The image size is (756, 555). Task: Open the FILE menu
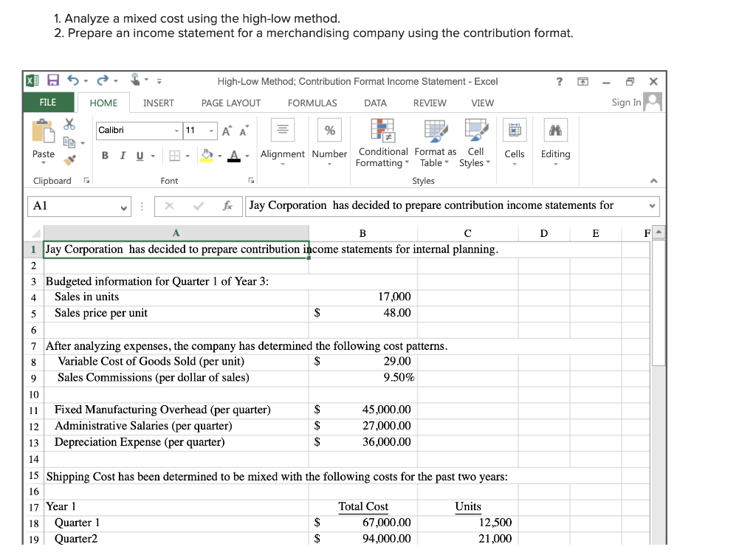pos(48,103)
